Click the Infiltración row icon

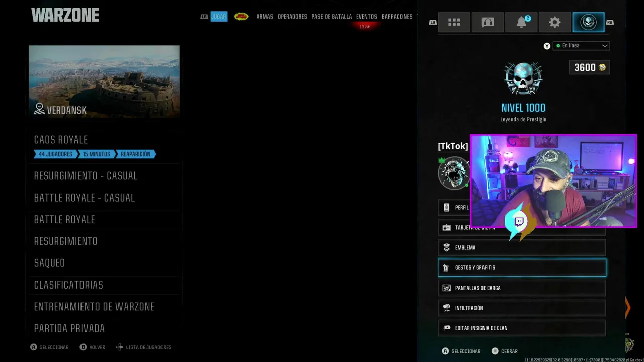[x=446, y=308]
